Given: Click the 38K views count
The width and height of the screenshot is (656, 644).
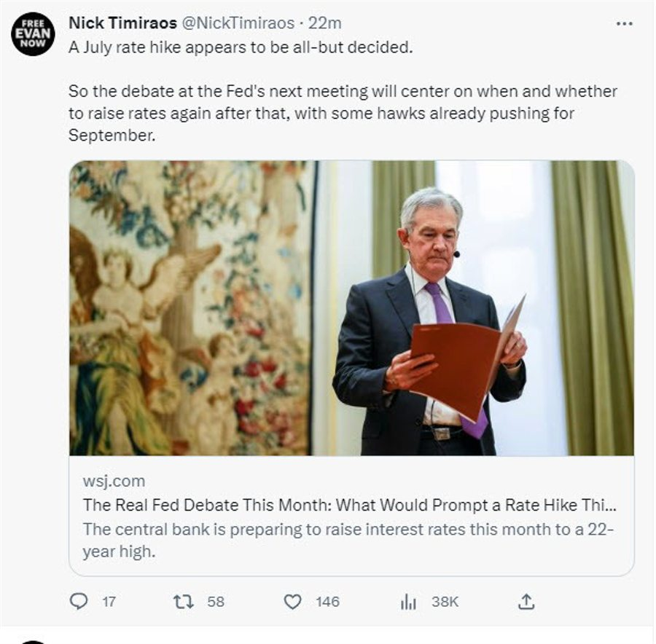Looking at the screenshot, I should pyautogui.click(x=445, y=602).
